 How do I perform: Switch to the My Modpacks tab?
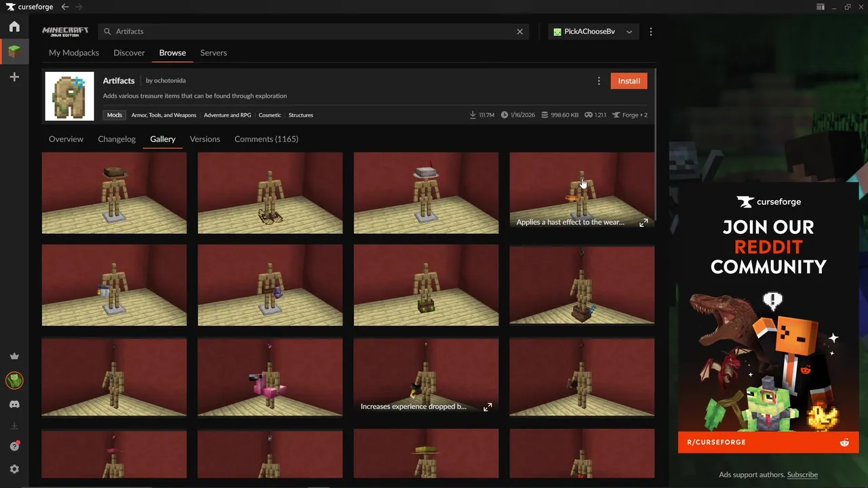(74, 53)
